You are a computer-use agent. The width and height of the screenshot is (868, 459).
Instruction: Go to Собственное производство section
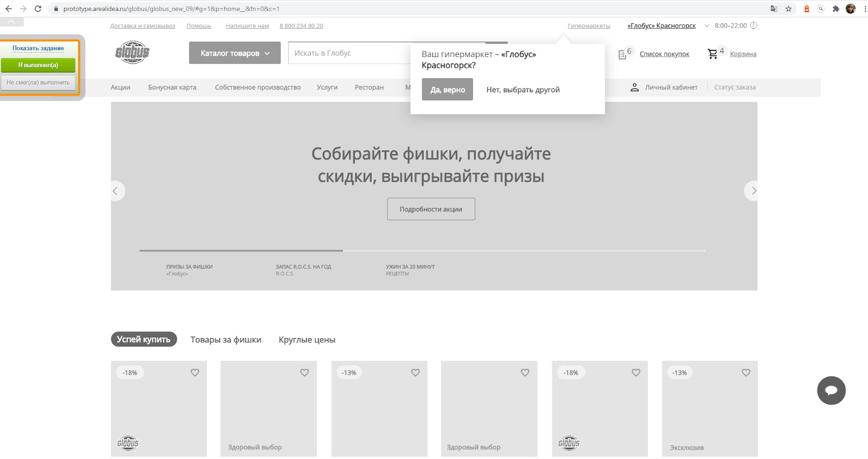(258, 87)
